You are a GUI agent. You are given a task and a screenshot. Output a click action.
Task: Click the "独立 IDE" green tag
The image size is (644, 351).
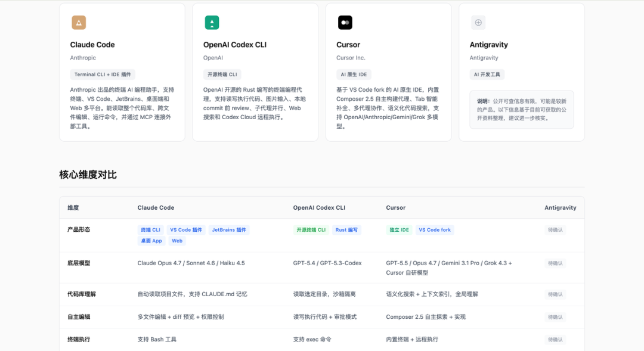click(x=399, y=230)
